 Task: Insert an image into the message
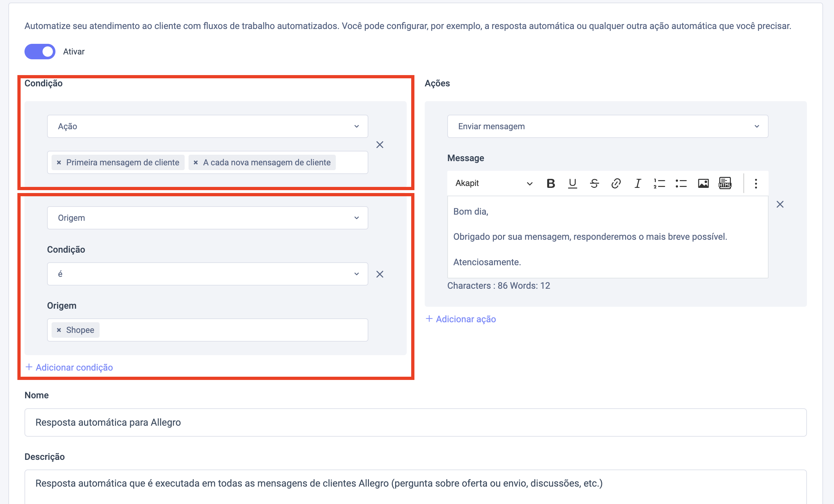pos(703,183)
